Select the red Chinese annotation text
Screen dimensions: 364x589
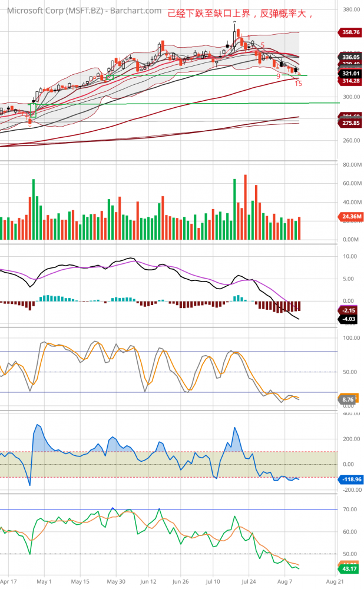pyautogui.click(x=239, y=13)
